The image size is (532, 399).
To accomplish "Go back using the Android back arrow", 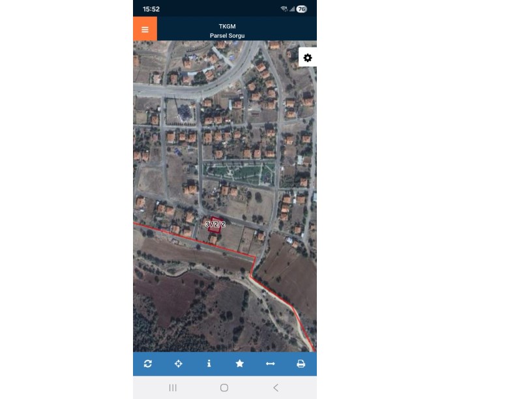I will tap(276, 387).
